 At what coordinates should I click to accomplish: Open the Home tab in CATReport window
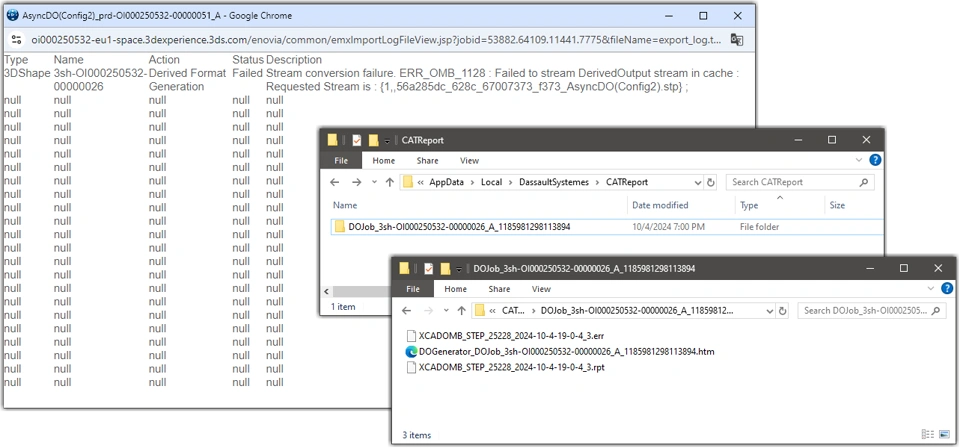pyautogui.click(x=383, y=160)
